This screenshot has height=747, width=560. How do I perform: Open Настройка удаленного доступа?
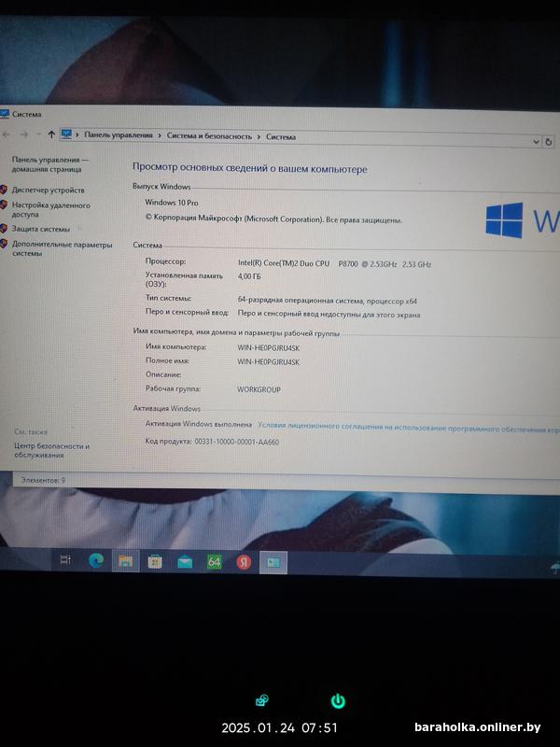tap(50, 209)
